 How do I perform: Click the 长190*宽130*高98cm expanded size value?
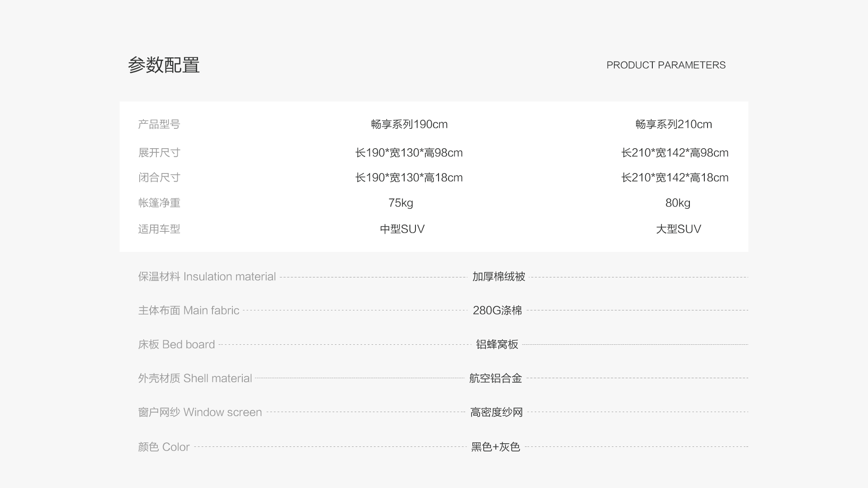tap(409, 153)
